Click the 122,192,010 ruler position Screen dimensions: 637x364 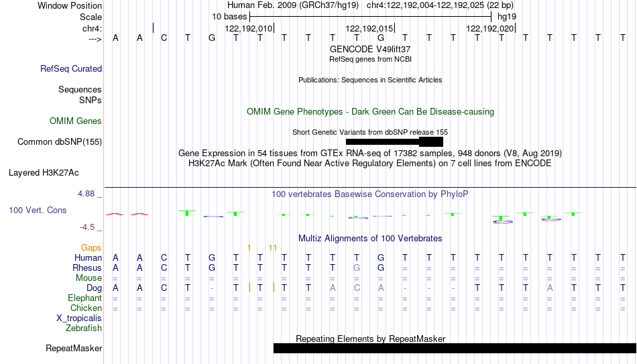click(x=249, y=28)
